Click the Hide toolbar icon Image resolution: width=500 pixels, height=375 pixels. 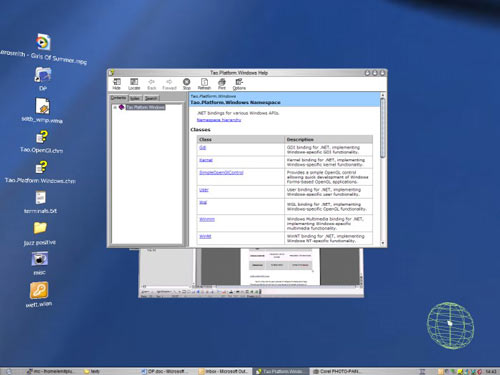116,84
